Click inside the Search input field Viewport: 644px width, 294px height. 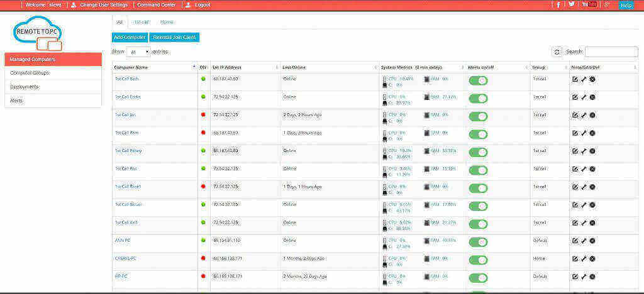tap(611, 52)
